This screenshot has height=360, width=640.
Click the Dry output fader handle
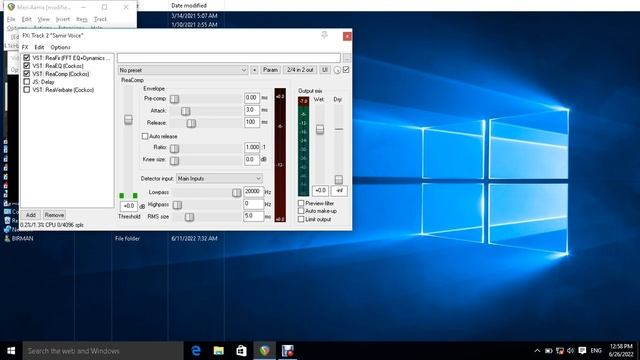pyautogui.click(x=339, y=179)
